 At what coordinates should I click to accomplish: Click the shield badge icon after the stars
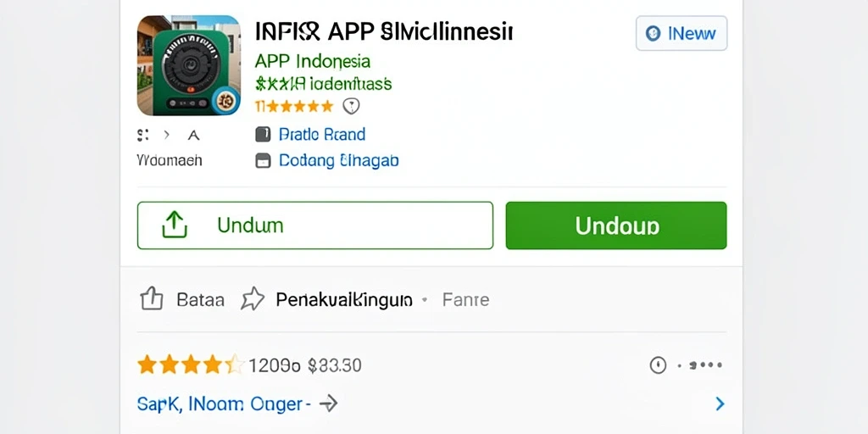click(x=351, y=106)
